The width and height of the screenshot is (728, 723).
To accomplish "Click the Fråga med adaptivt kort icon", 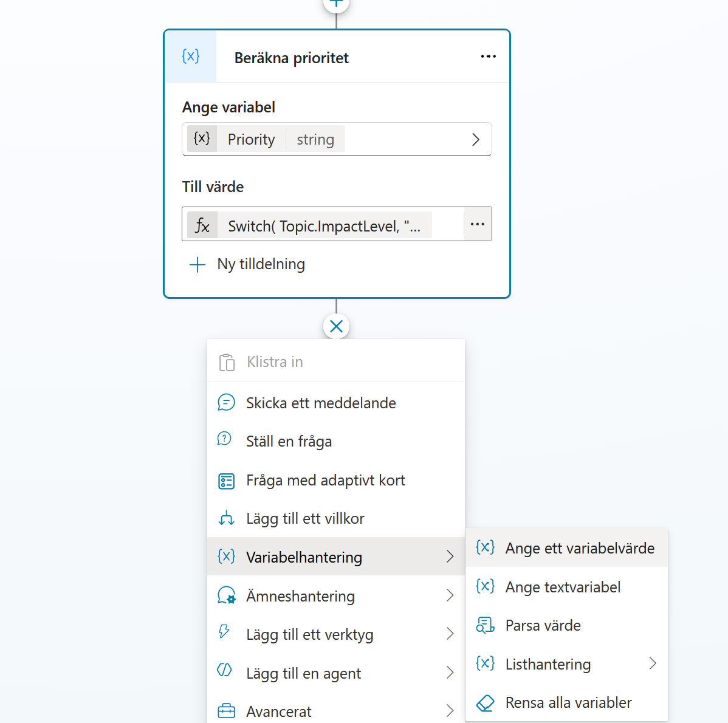I will click(226, 481).
